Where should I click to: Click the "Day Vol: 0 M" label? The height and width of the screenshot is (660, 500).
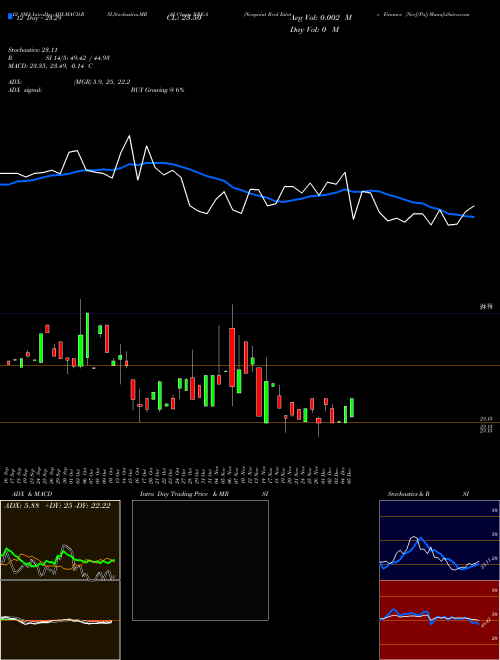pyautogui.click(x=314, y=30)
